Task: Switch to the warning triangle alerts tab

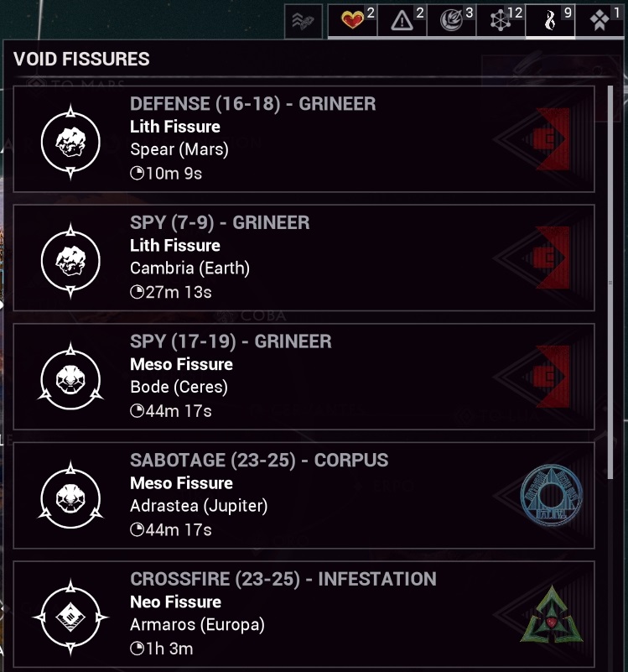Action: [402, 20]
